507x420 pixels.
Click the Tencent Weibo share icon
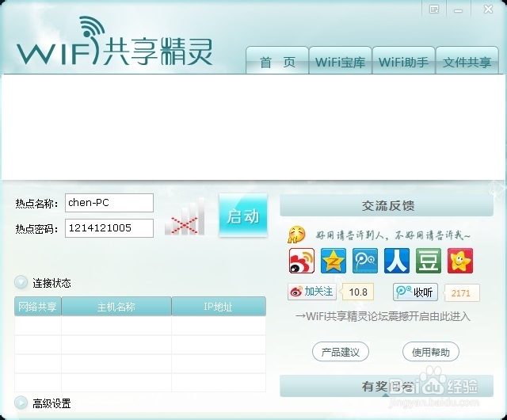point(365,261)
